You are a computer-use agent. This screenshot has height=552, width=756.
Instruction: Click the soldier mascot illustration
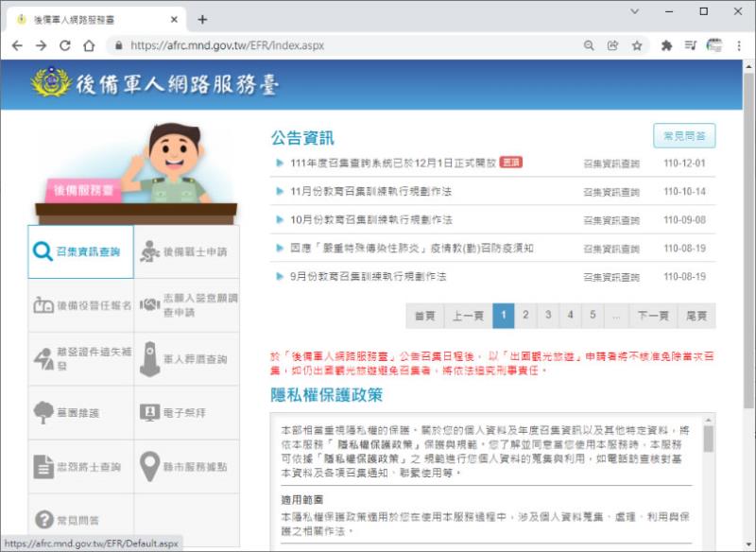click(167, 164)
